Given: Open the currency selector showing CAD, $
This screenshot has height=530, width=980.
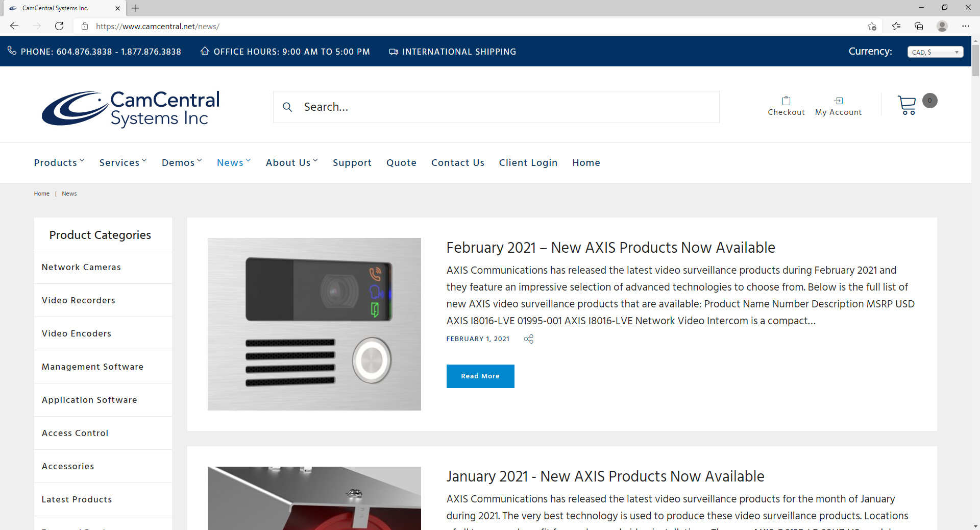Looking at the screenshot, I should coord(935,52).
